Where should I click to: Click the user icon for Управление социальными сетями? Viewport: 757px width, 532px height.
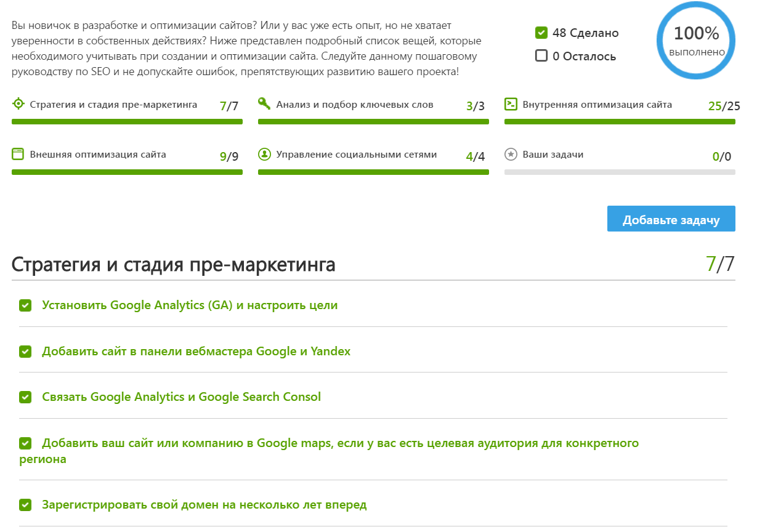pos(264,155)
